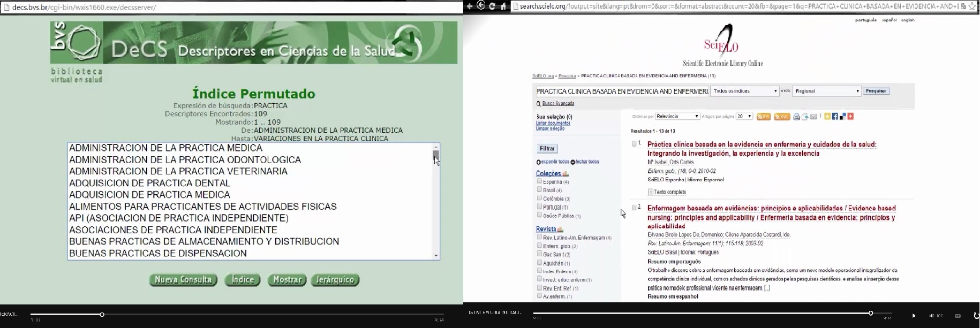Viewport: 980px width, 328px height.
Task: Click the export document icon
Action: (805, 117)
